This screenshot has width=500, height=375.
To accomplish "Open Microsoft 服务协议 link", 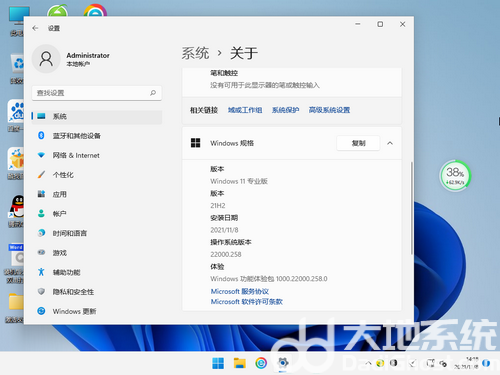I will pos(240,291).
